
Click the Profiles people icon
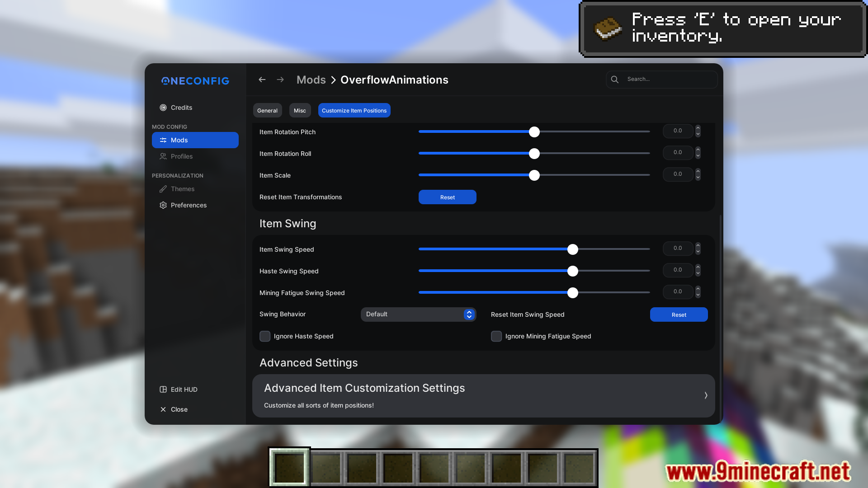tap(163, 156)
